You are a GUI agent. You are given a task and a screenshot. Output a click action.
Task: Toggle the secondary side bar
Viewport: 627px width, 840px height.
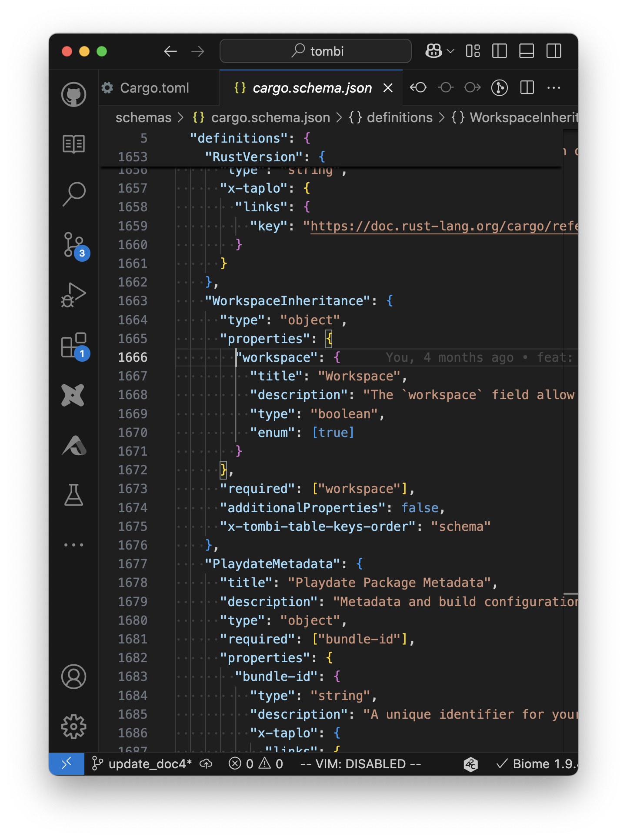point(554,51)
